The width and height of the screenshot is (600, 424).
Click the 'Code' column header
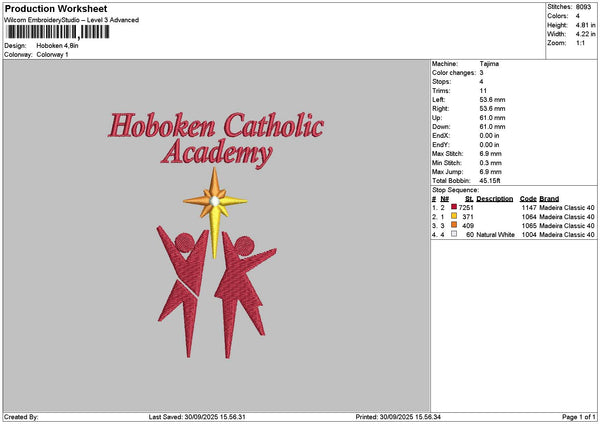point(528,199)
